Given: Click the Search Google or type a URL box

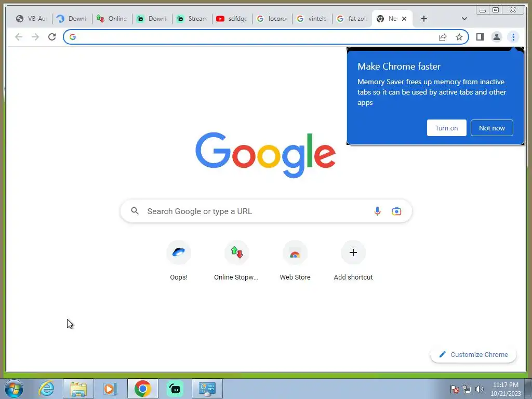Looking at the screenshot, I should [266, 211].
